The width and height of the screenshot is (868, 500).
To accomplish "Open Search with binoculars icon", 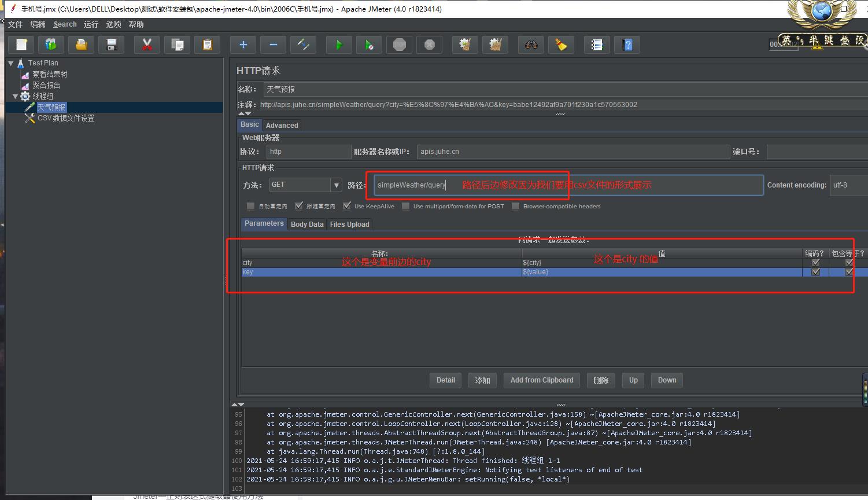I will [531, 45].
